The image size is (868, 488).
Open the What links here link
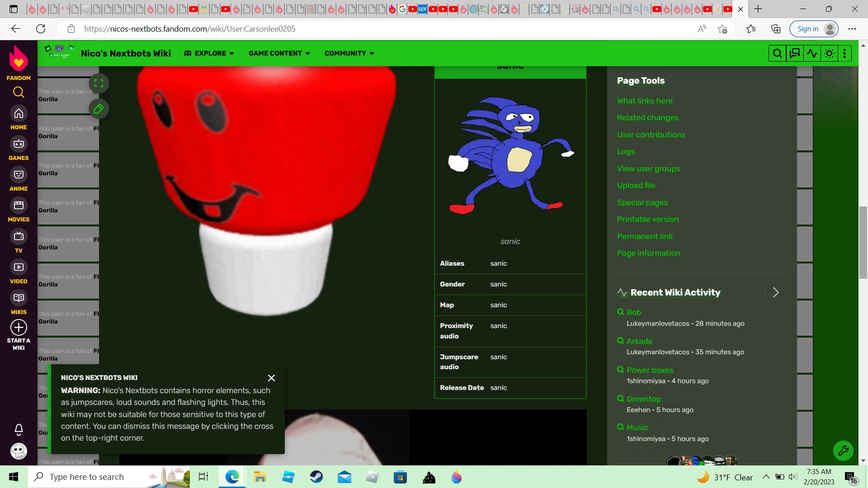(x=645, y=101)
